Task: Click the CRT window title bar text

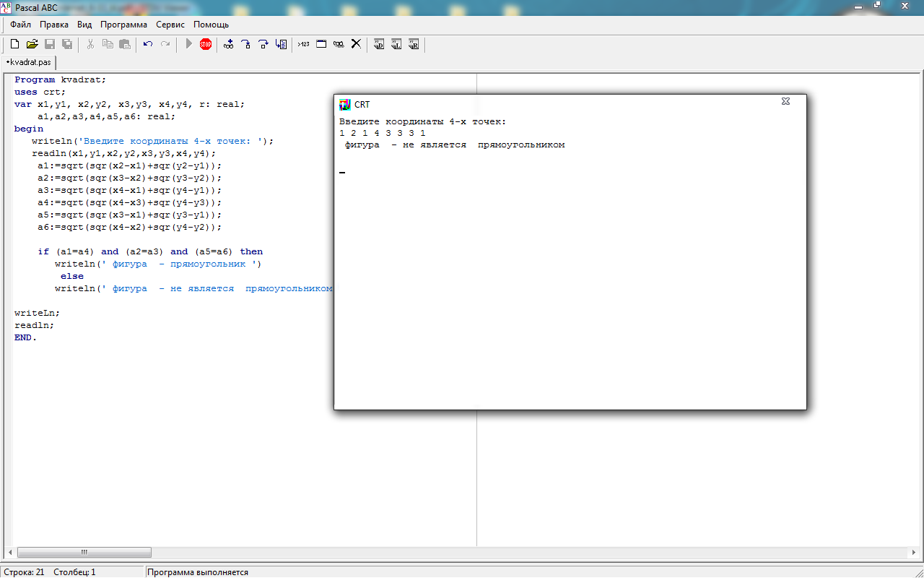Action: (x=362, y=105)
